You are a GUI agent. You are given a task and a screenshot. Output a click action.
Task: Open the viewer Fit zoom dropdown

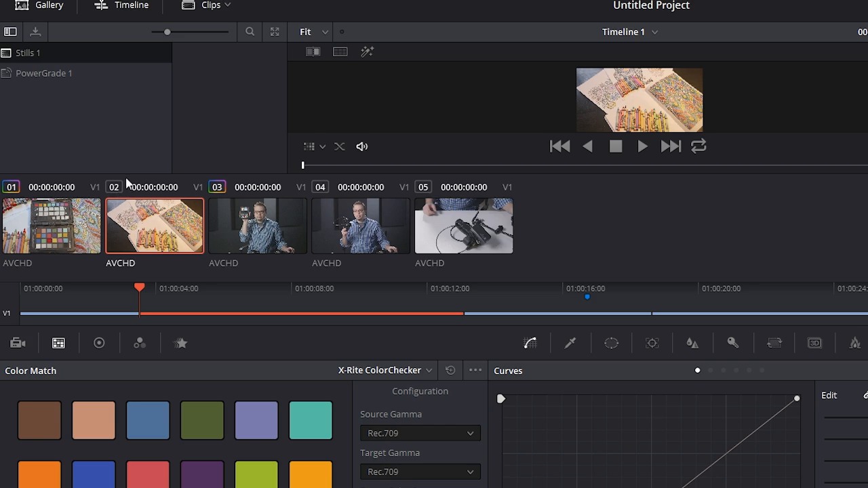coord(315,32)
